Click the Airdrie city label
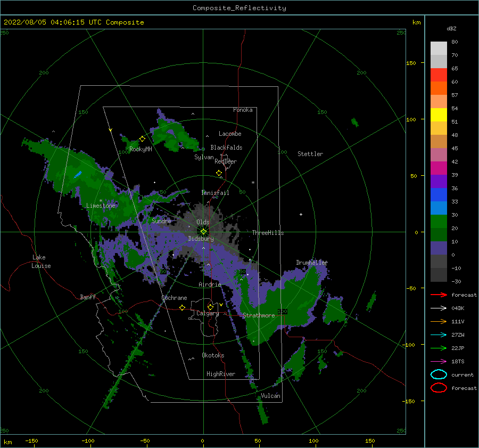This screenshot has width=479, height=448. (210, 284)
